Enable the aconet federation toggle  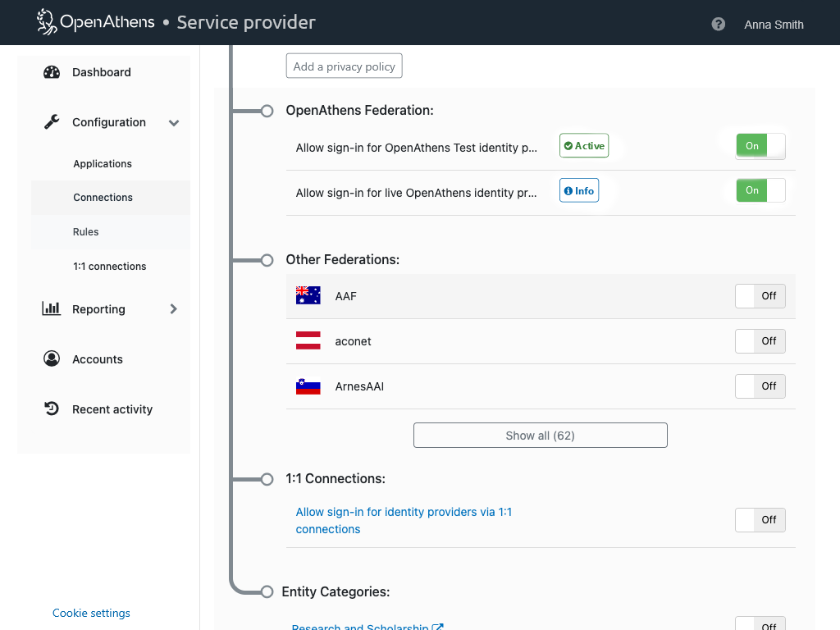tap(760, 341)
